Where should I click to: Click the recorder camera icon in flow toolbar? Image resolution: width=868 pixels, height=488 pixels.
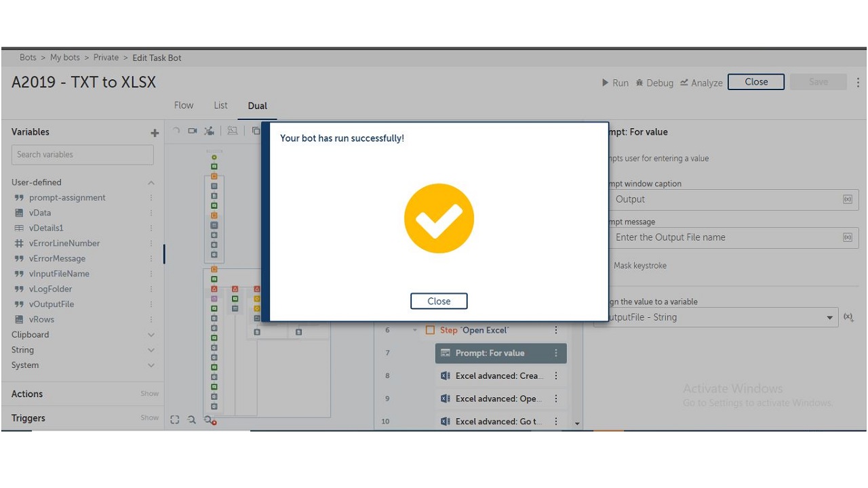point(193,131)
